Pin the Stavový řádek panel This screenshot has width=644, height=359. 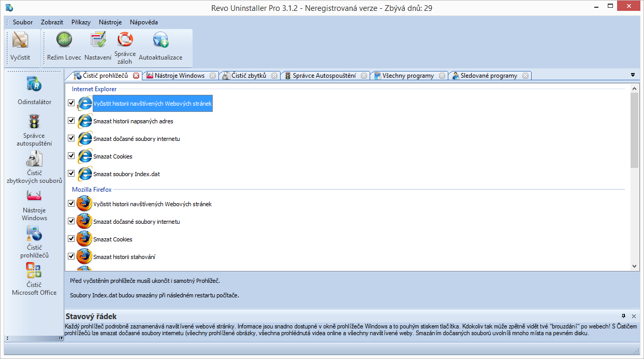[x=624, y=316]
